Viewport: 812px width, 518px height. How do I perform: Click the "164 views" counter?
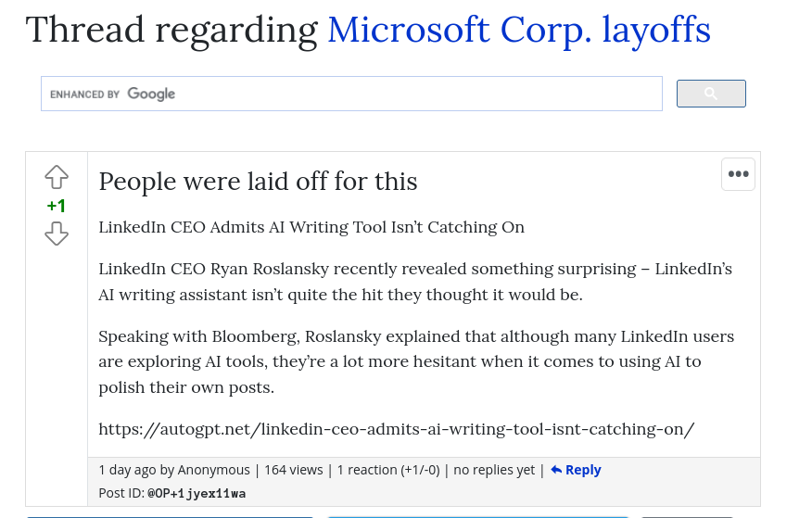point(294,470)
